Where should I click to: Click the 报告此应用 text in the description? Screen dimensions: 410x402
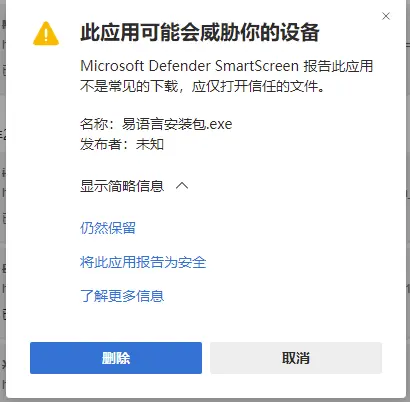click(338, 66)
